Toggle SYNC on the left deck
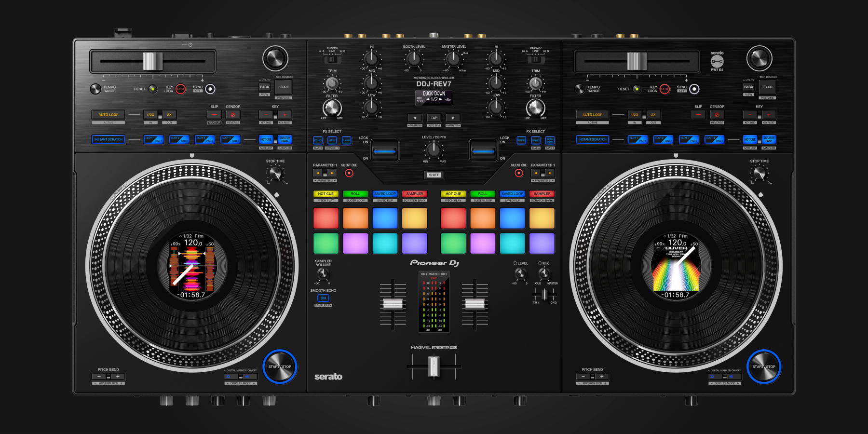Screen dimensions: 868x434 pyautogui.click(x=209, y=89)
